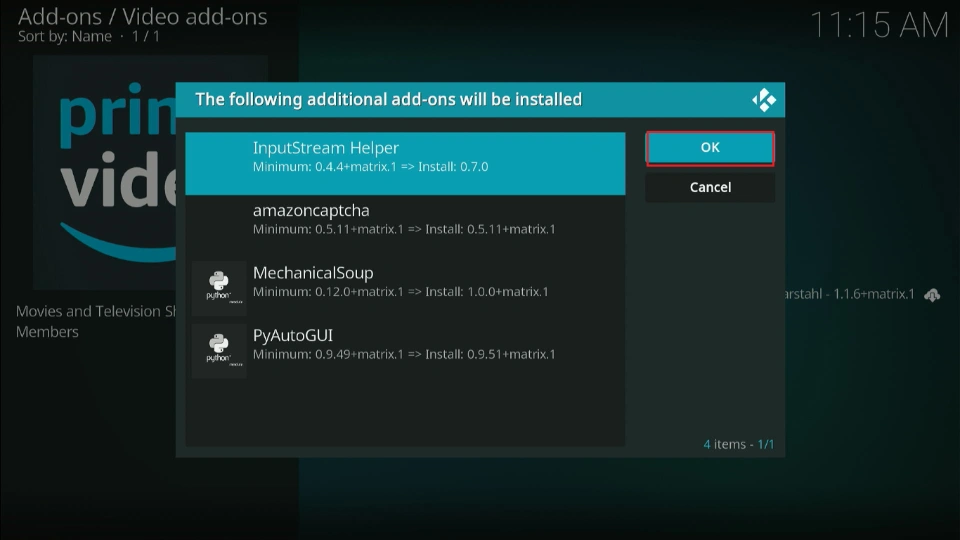Confirm installation with the OK button

(x=710, y=148)
